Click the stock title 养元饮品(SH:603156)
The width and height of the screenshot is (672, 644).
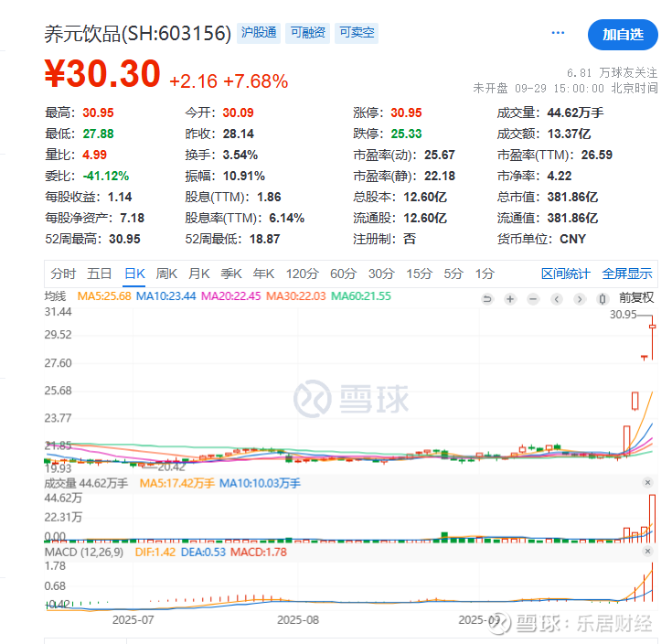pos(138,34)
